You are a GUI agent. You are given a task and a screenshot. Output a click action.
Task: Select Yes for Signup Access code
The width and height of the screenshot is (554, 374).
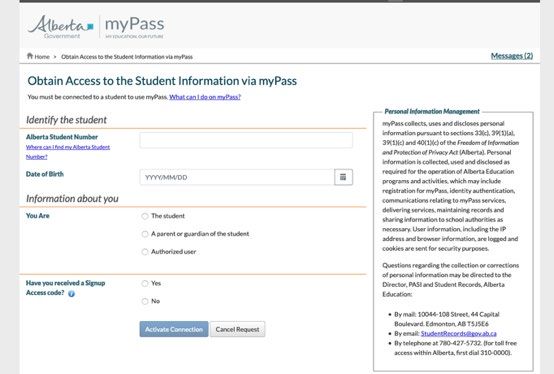[x=145, y=283]
